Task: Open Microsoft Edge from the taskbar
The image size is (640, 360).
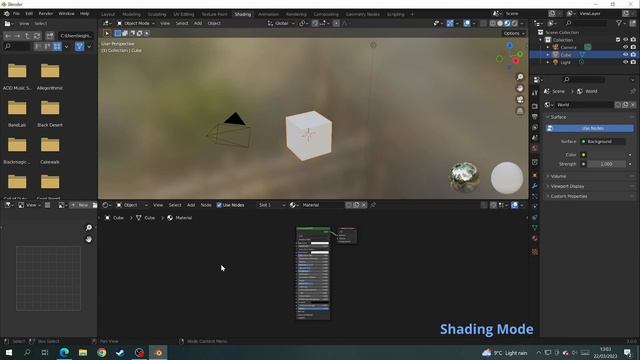Action: [64, 353]
